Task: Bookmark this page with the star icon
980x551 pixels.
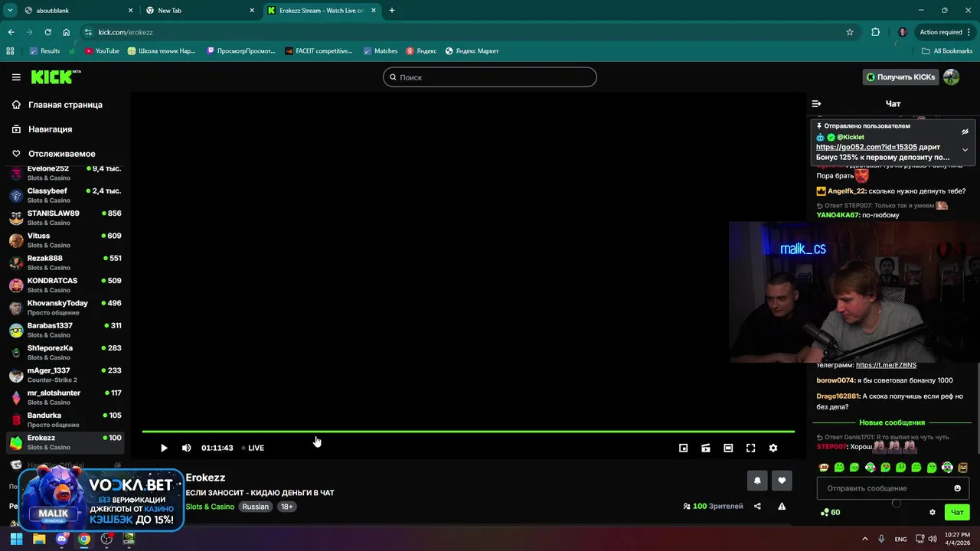Action: [850, 32]
